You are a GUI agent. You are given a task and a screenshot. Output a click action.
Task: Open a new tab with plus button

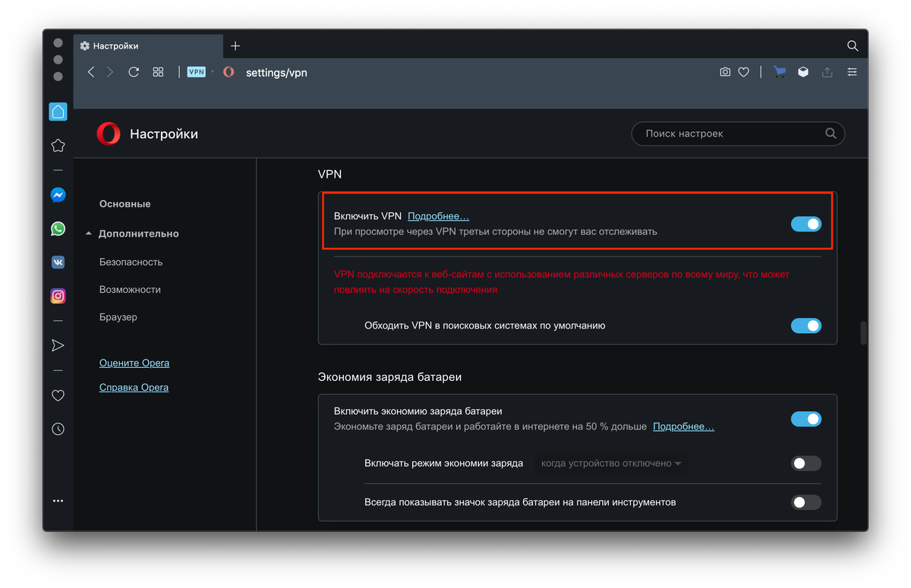[235, 46]
